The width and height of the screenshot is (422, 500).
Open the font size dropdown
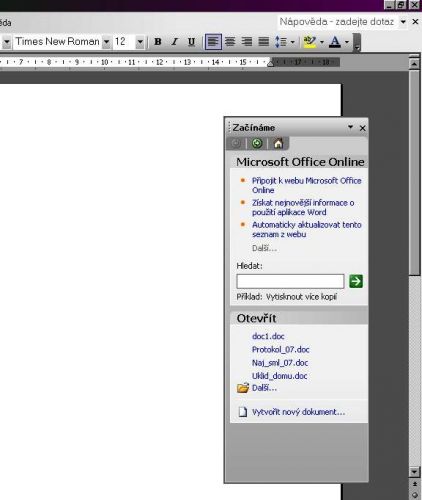[x=140, y=42]
